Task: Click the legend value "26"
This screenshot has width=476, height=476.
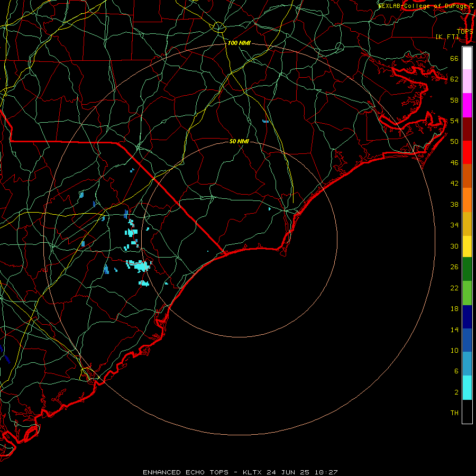Action: coord(454,267)
